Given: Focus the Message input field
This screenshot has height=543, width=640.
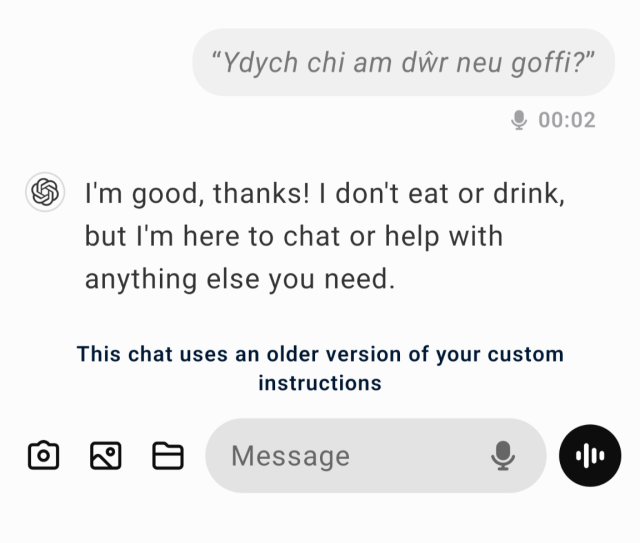Looking at the screenshot, I should pos(350,456).
